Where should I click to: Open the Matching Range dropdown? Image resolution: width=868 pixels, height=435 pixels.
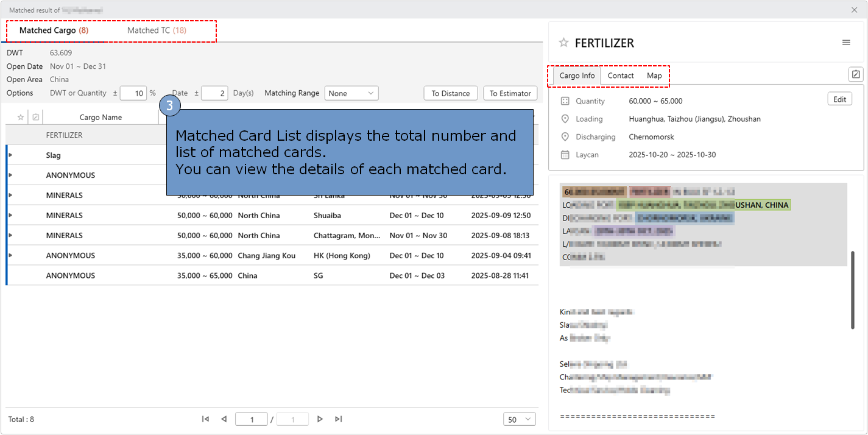point(351,93)
